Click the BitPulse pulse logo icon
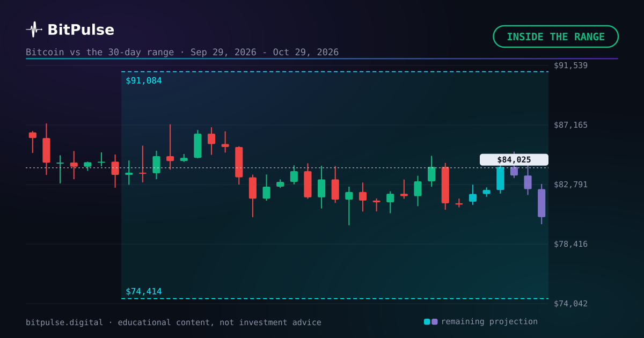The height and width of the screenshot is (338, 644). (34, 30)
